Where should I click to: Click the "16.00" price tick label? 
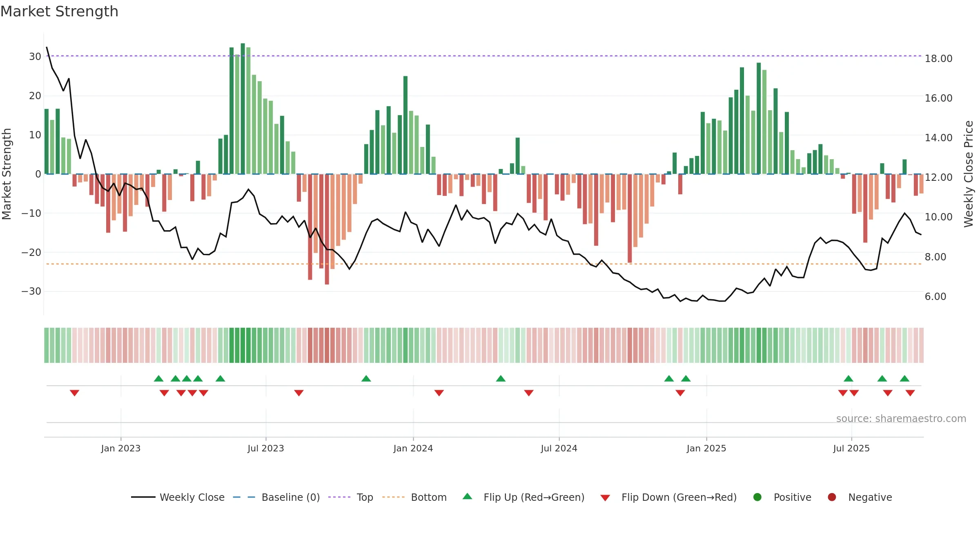pos(938,98)
